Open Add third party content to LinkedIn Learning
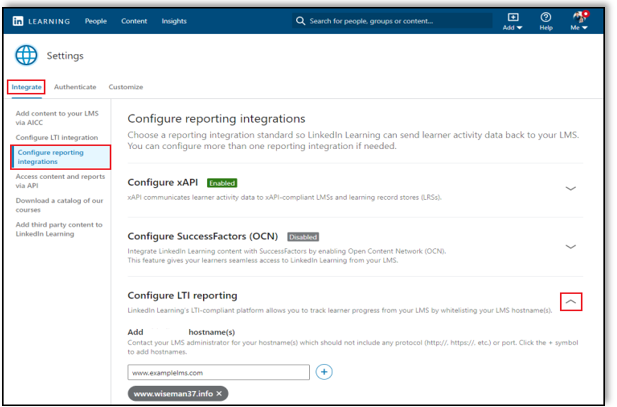Screen dimensions: 617x407 59,229
